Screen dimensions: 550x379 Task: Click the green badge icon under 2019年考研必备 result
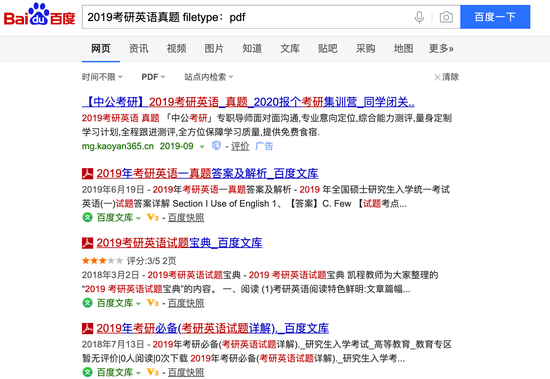click(x=87, y=372)
